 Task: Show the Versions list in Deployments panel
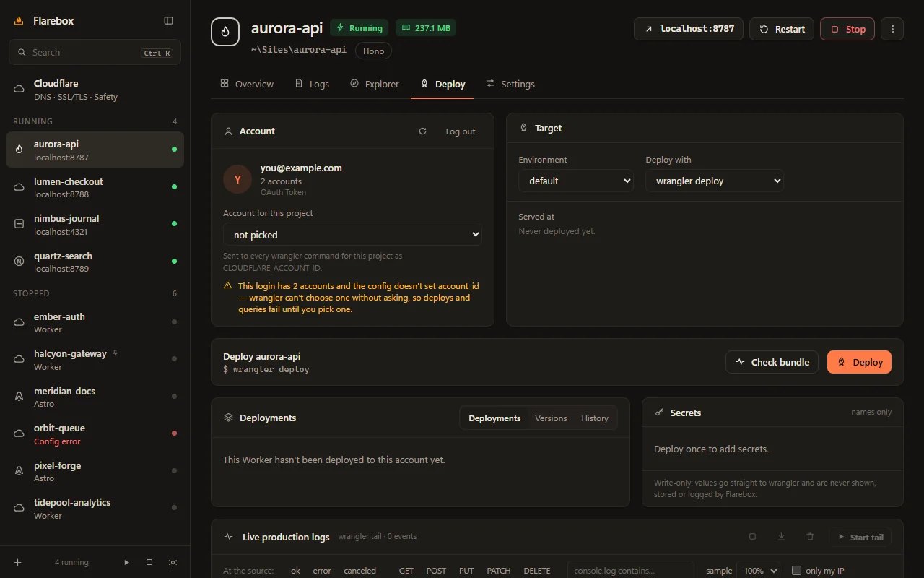551,418
